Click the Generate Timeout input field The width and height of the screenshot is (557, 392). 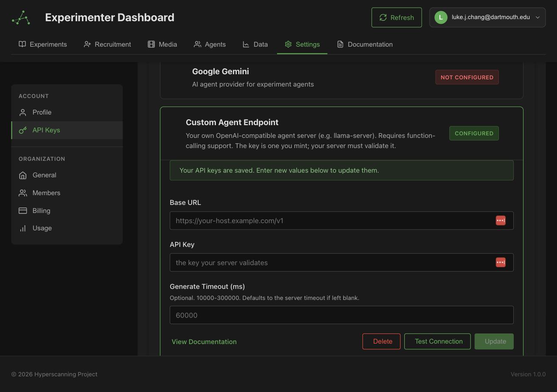tap(341, 315)
